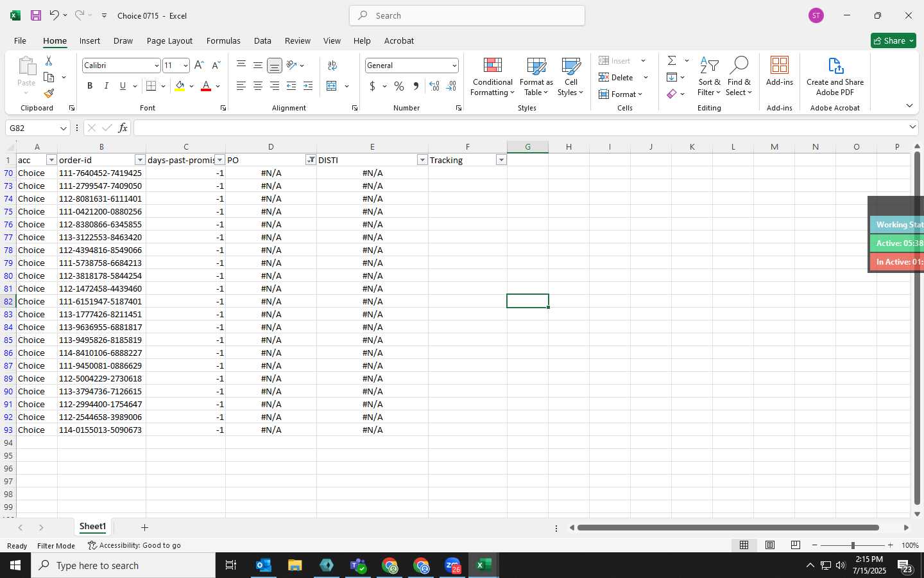Click Sort & Filter button
Viewport: 924px width, 578px height.
point(709,76)
